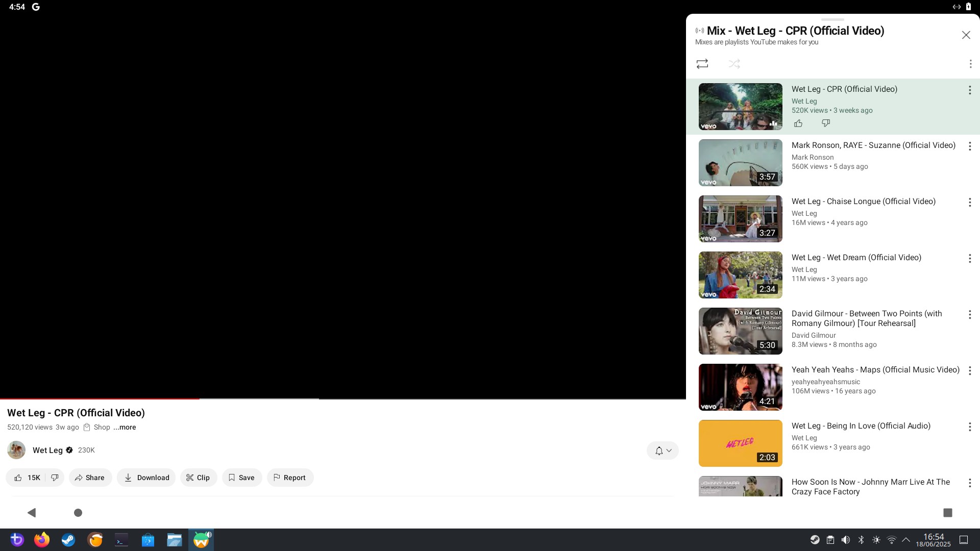Open Bluetooth settings in system tray
Viewport: 980px width, 551px height.
point(861,540)
